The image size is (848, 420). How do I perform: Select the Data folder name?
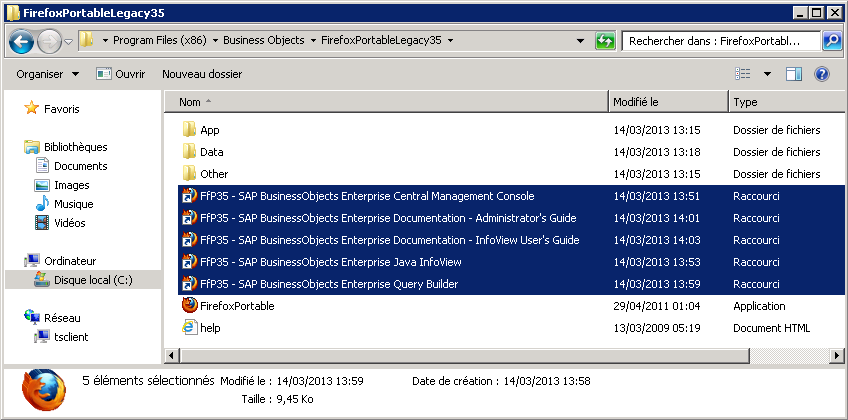coord(211,152)
